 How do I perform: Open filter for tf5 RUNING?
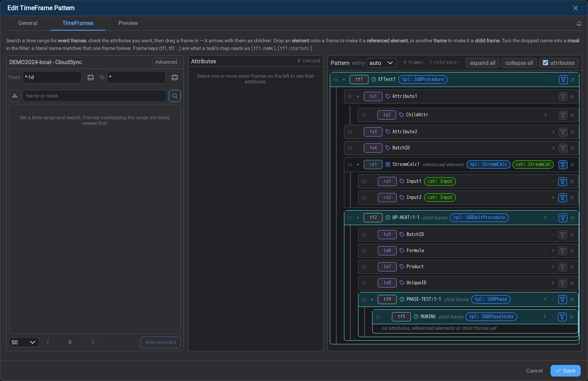tap(562, 317)
